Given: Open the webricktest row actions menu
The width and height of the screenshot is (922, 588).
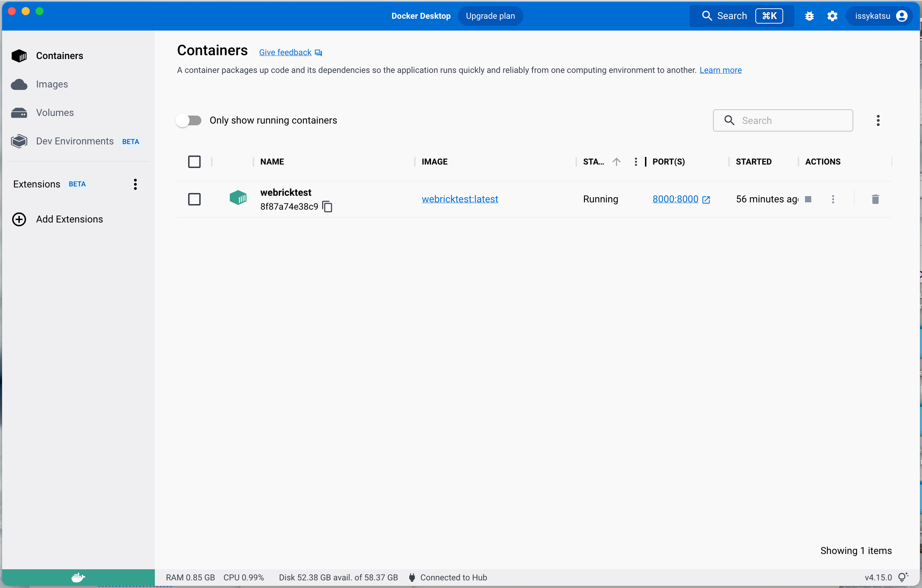Looking at the screenshot, I should point(833,199).
